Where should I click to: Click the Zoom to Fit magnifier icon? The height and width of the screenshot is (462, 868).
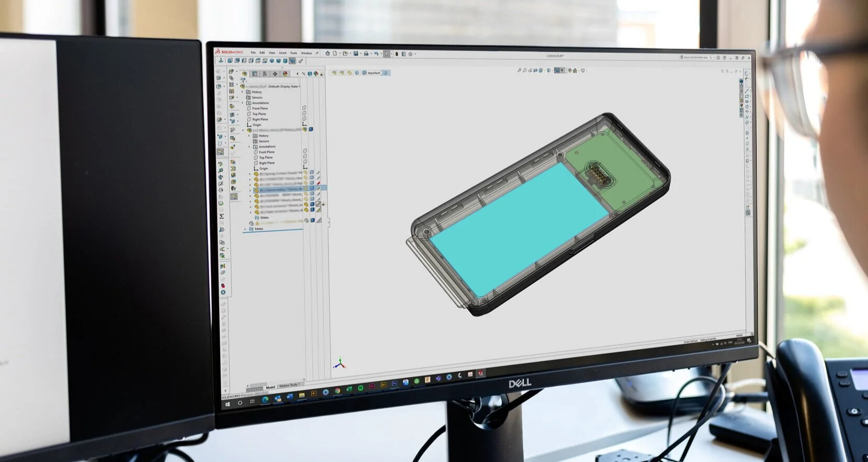click(519, 70)
